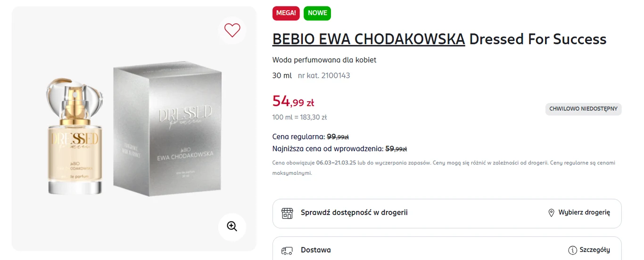The image size is (644, 260).
Task: Click the silver perfume box image
Action: tap(167, 131)
